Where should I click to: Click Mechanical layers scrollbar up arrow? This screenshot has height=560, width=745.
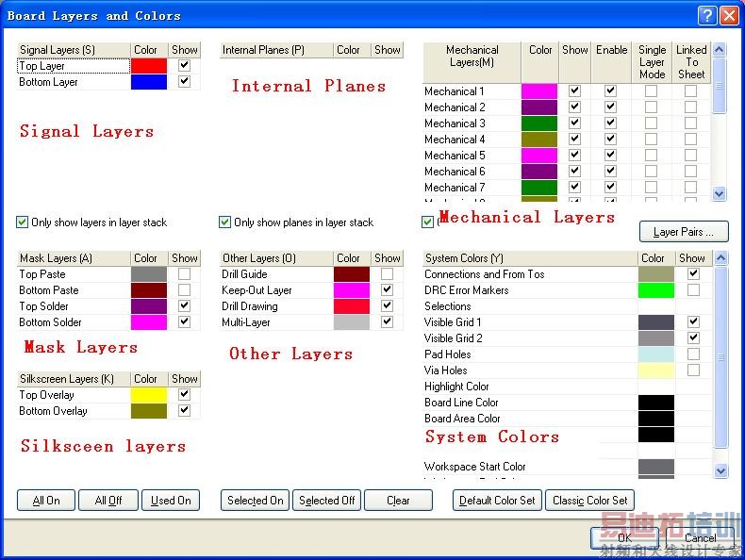click(720, 49)
